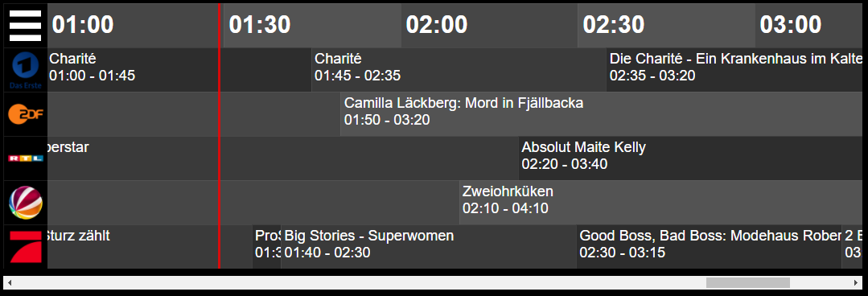Select the Sat.1 channel logo
Image resolution: width=868 pixels, height=296 pixels.
pos(26,203)
